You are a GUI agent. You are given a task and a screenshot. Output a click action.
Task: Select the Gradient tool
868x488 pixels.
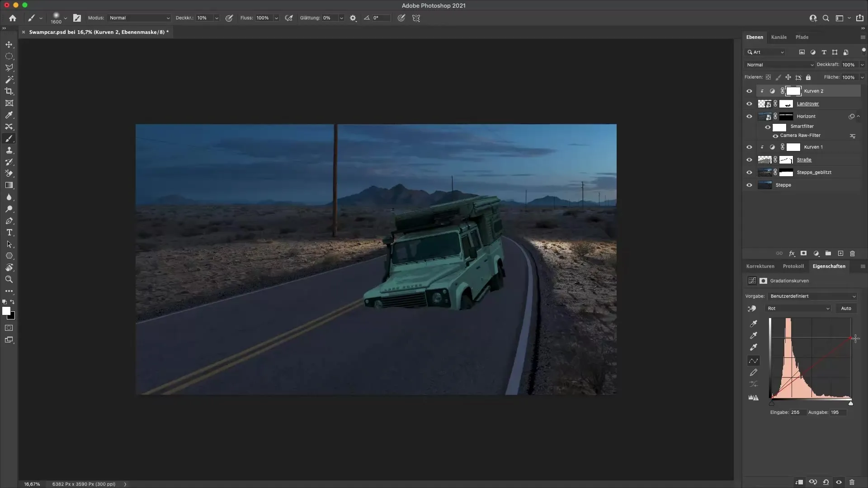pos(9,185)
